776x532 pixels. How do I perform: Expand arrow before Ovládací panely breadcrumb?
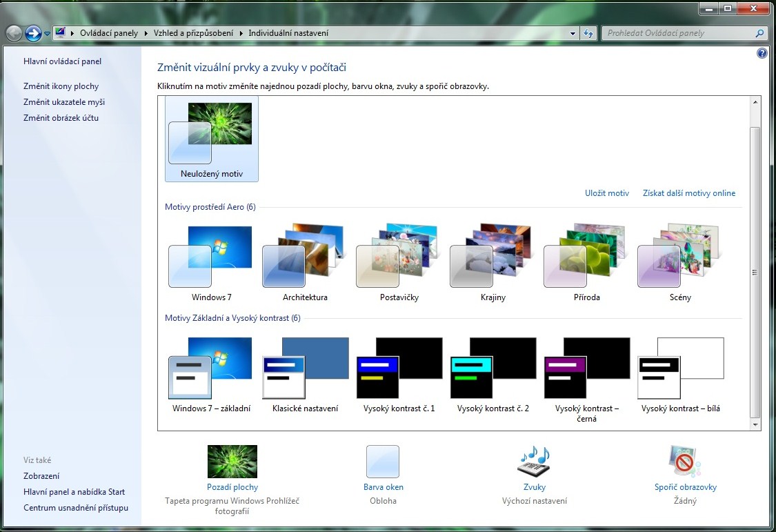click(x=72, y=33)
